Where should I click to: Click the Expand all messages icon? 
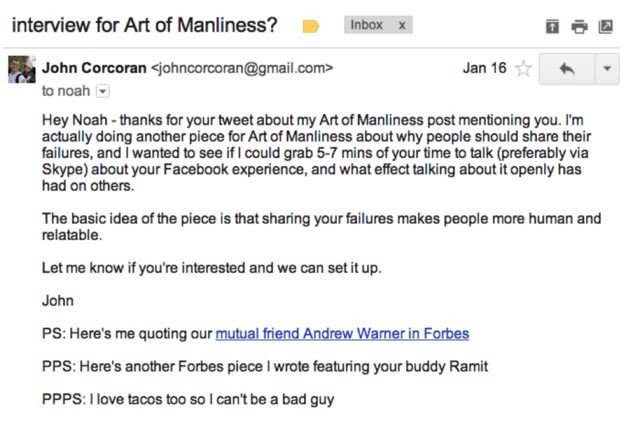pyautogui.click(x=552, y=27)
